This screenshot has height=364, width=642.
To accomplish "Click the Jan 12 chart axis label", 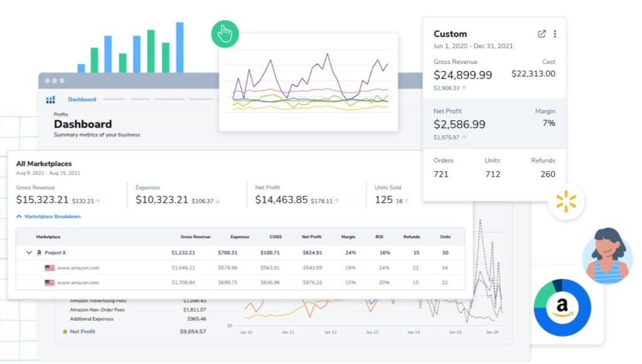I will click(x=330, y=333).
